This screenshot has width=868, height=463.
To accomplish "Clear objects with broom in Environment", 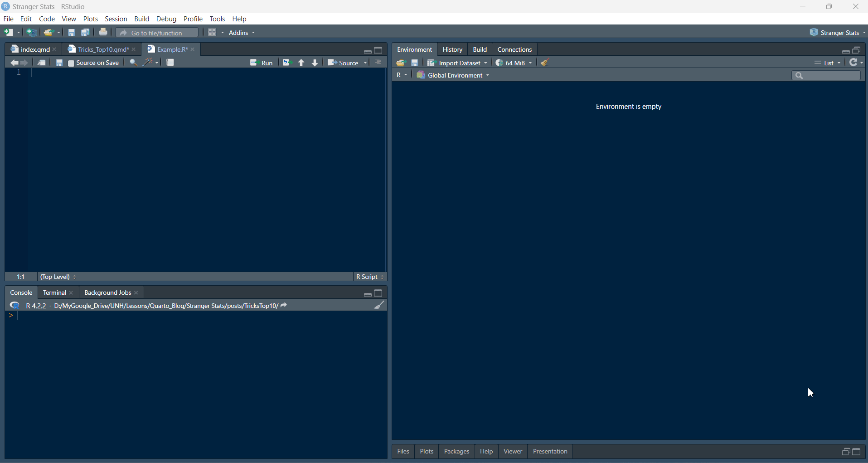I will 545,63.
